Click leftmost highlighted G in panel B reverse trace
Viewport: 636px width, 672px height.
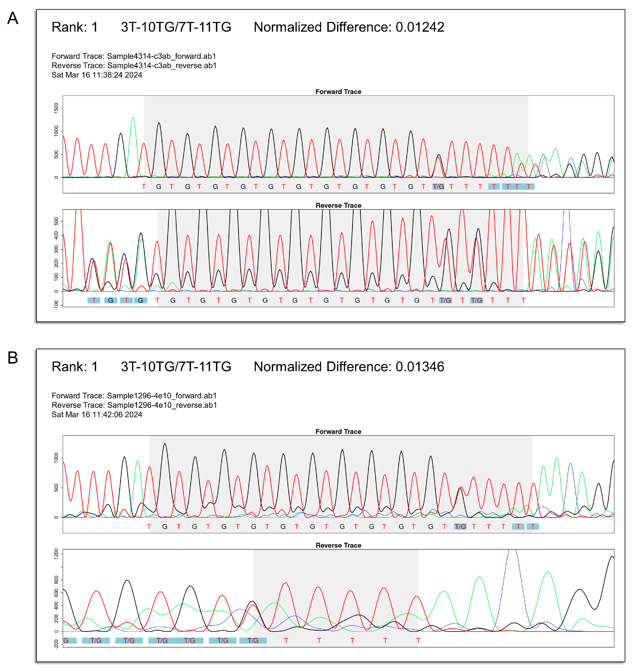click(66, 641)
